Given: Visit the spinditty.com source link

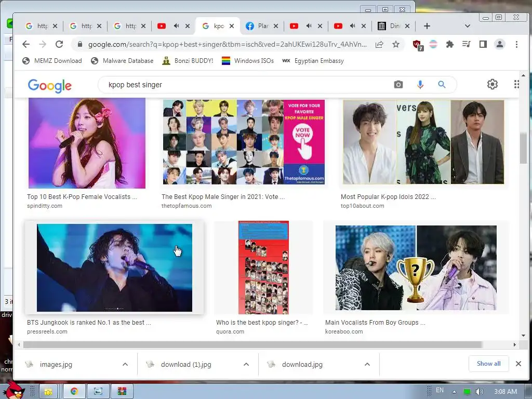Looking at the screenshot, I should pos(45,206).
